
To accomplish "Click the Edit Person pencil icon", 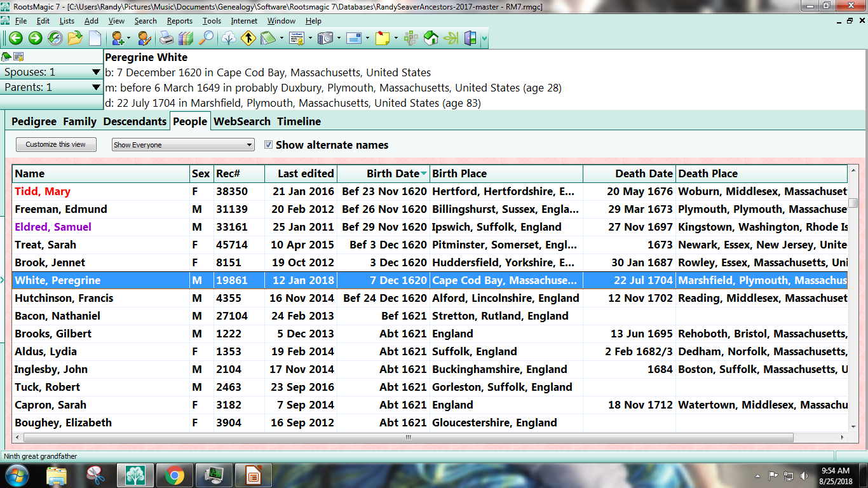I will 144,38.
